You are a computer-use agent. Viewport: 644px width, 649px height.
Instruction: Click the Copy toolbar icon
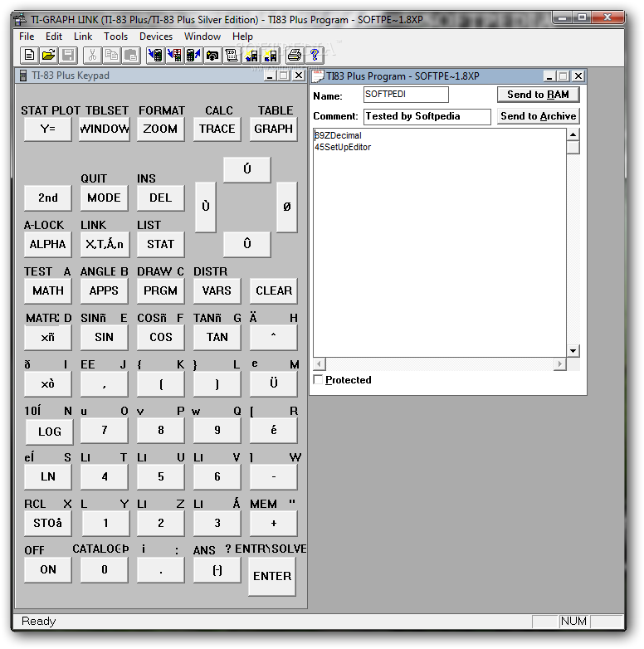pyautogui.click(x=112, y=55)
